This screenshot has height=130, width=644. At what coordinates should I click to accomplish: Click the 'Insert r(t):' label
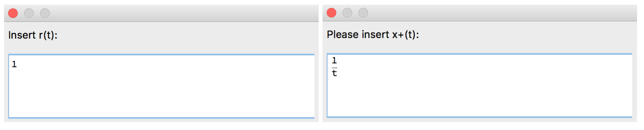[33, 35]
